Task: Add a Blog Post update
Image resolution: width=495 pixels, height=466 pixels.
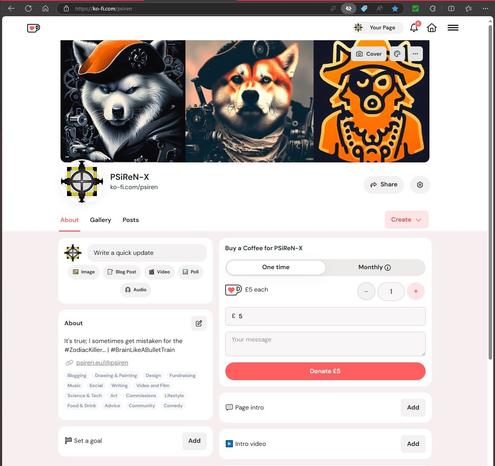Action: (122, 272)
